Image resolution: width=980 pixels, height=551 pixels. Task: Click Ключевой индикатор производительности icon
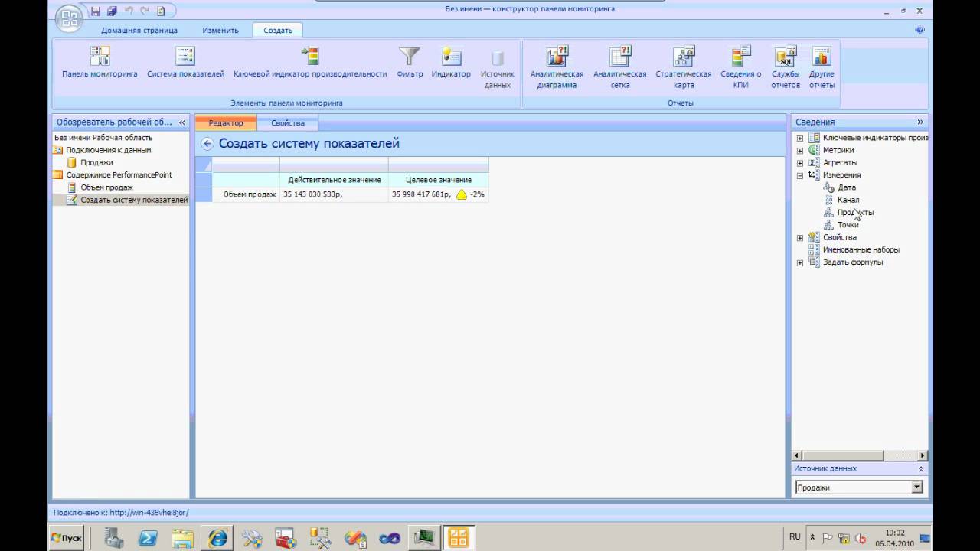(x=309, y=56)
